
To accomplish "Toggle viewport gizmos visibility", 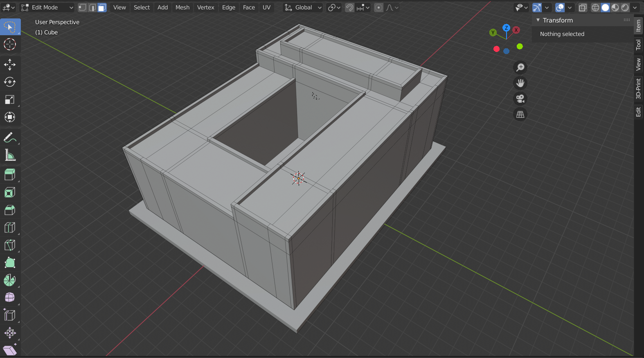I will click(537, 7).
